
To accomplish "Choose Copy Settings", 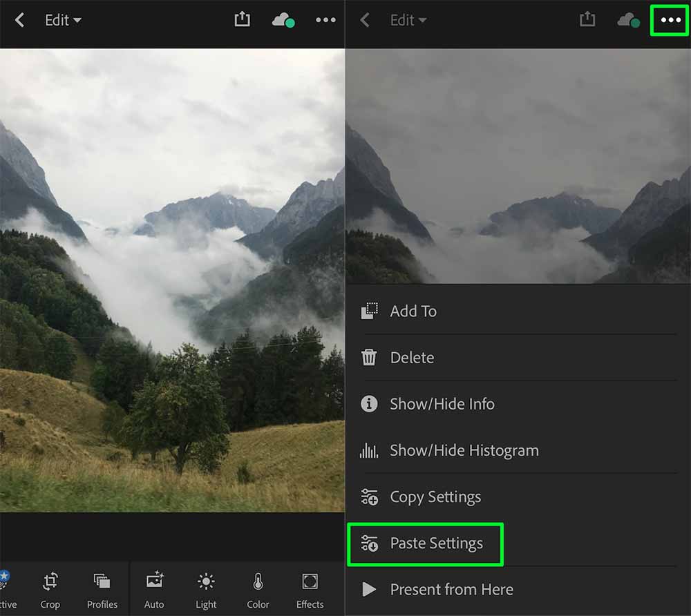I will point(518,497).
